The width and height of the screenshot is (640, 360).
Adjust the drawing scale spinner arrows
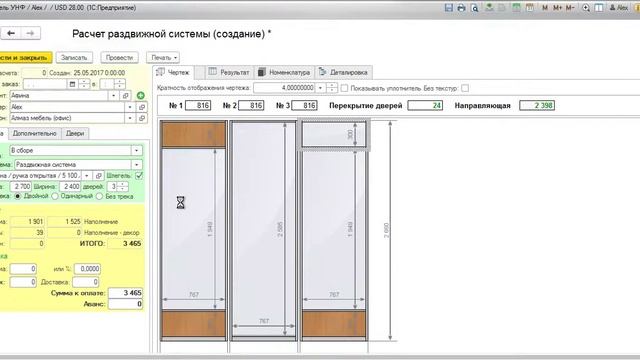(332, 88)
